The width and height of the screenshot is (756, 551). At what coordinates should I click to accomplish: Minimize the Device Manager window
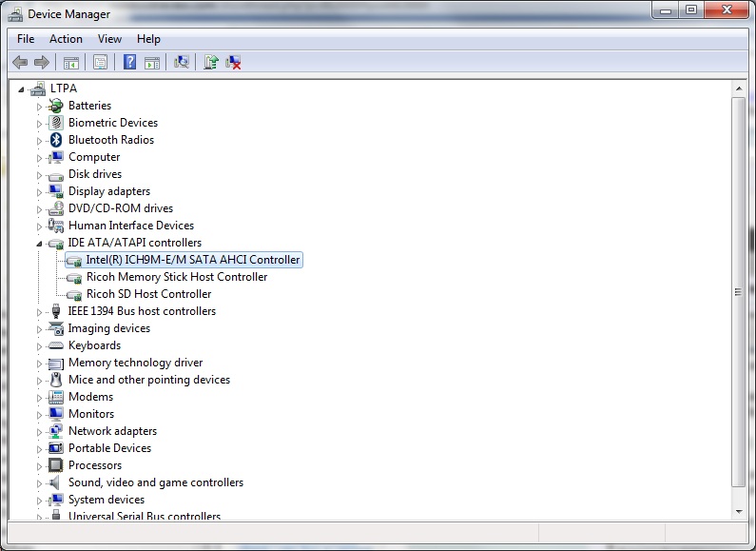pyautogui.click(x=666, y=10)
